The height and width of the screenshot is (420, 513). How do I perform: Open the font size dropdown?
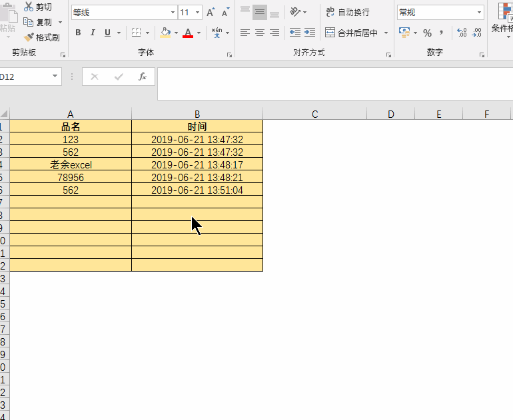(198, 13)
